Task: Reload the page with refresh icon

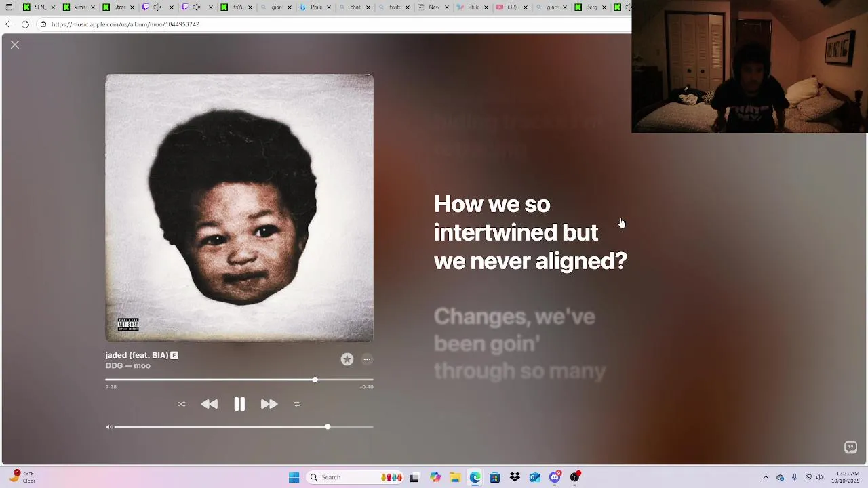Action: coord(25,24)
